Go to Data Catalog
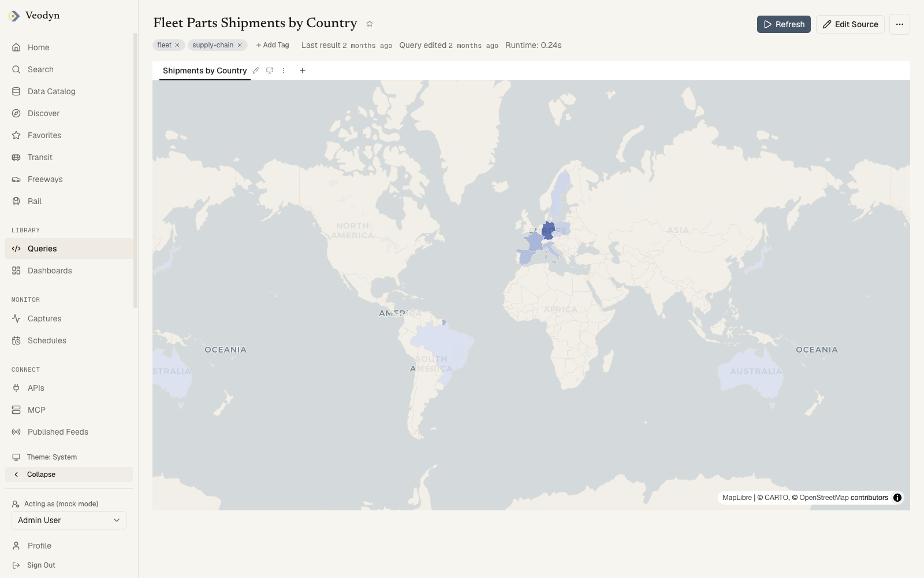Screen dimensions: 924x578 (69, 91)
